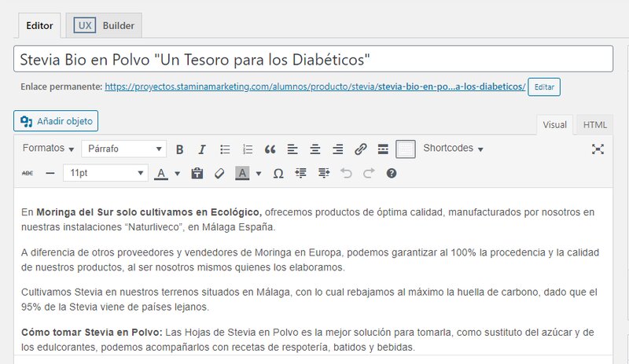This screenshot has width=629, height=364.
Task: Click the bold text 'Moringa del Sur'
Action: point(75,212)
